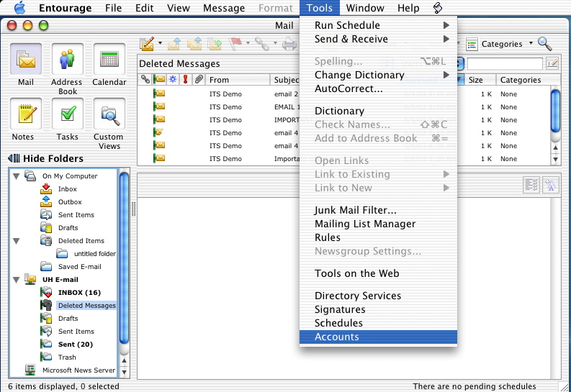Open the Message menu
Screen dimensions: 571x392
(x=224, y=8)
